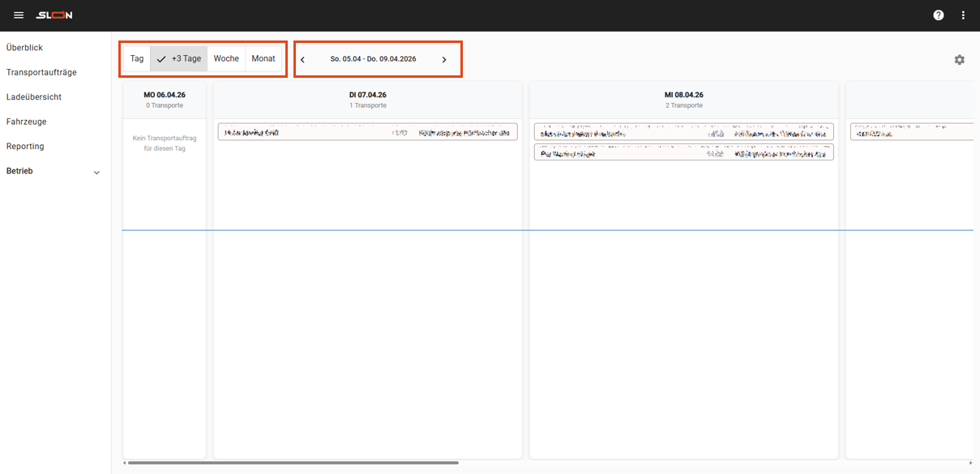Switch to Monat view
The image size is (980, 474).
[x=263, y=59]
